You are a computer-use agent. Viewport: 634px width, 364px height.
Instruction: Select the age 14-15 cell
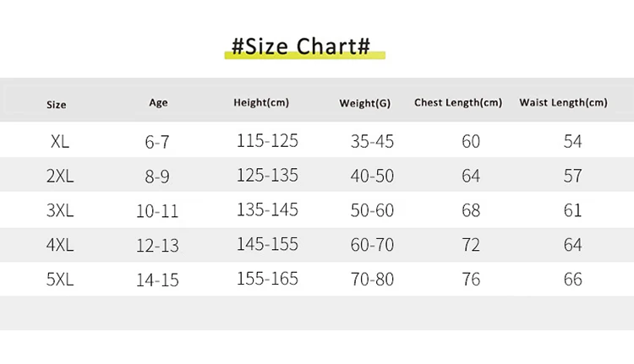click(157, 280)
